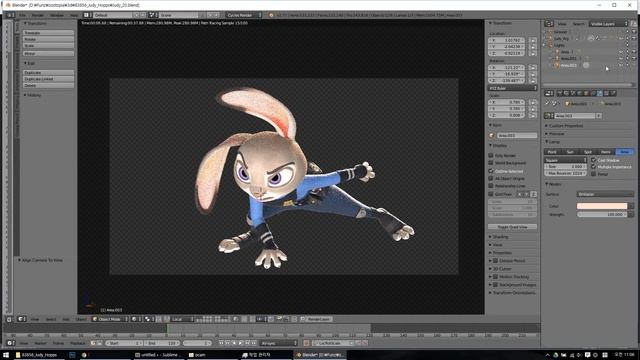Screen dimensions: 640x360
Task: Click the Duplicate button under Edit
Action: point(48,72)
